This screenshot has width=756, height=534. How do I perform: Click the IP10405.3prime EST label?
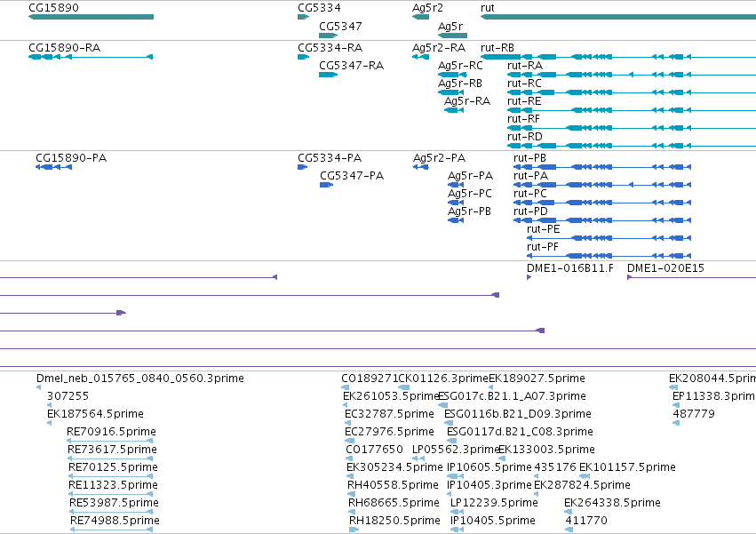pyautogui.click(x=489, y=486)
